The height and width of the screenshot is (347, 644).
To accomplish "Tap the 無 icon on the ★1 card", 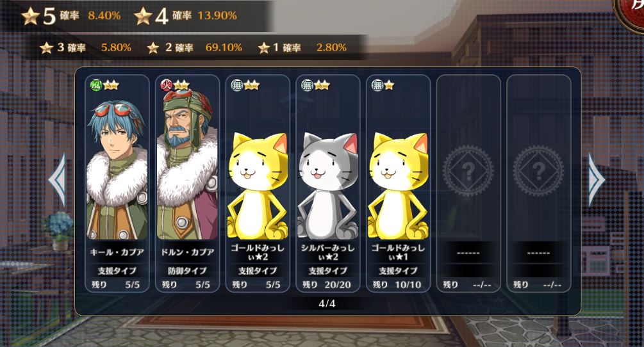I will pos(377,85).
